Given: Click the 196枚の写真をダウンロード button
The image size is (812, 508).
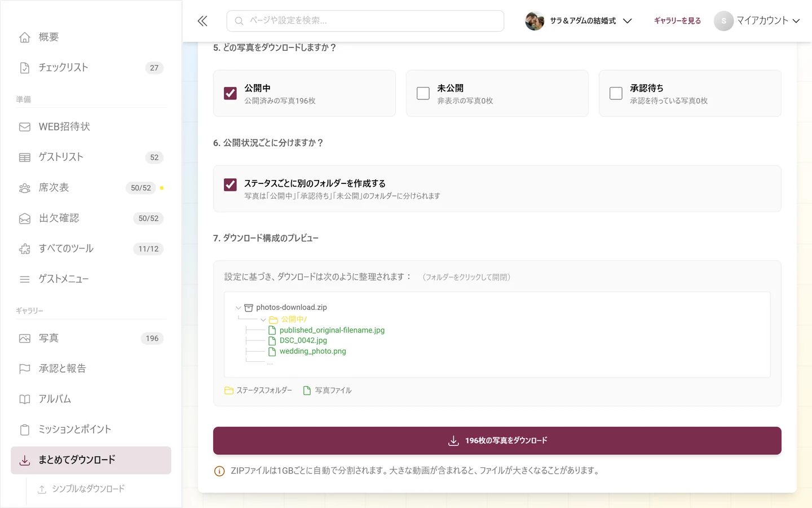Looking at the screenshot, I should coord(497,441).
